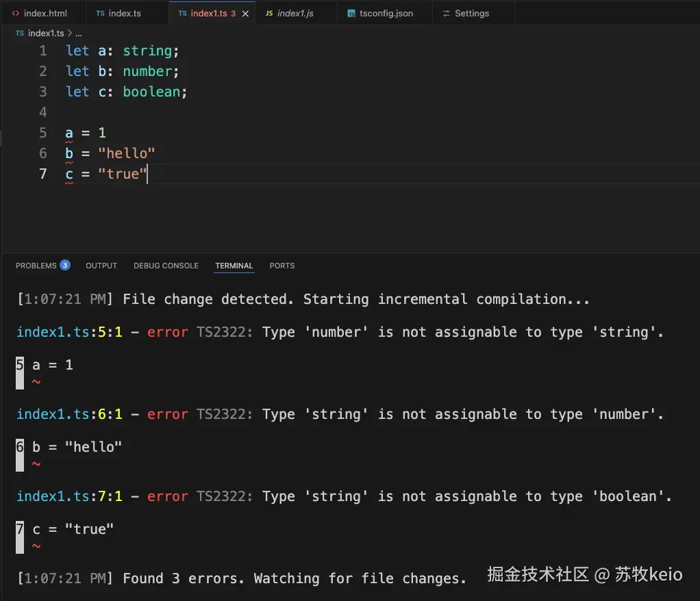Place cursor on the 'boolean' type in line 3
Viewport: 700px width, 601px height.
(151, 92)
